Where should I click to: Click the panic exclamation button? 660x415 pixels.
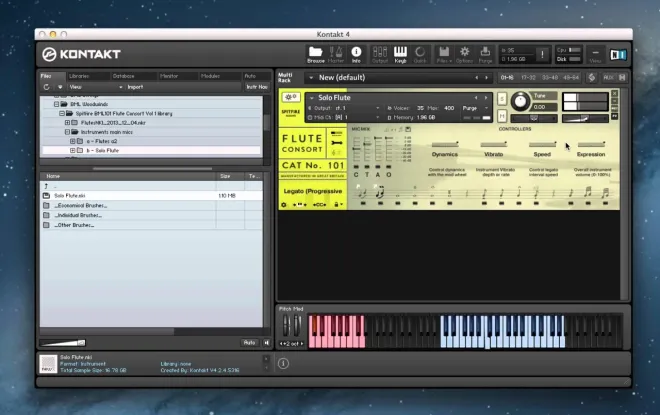pyautogui.click(x=542, y=54)
